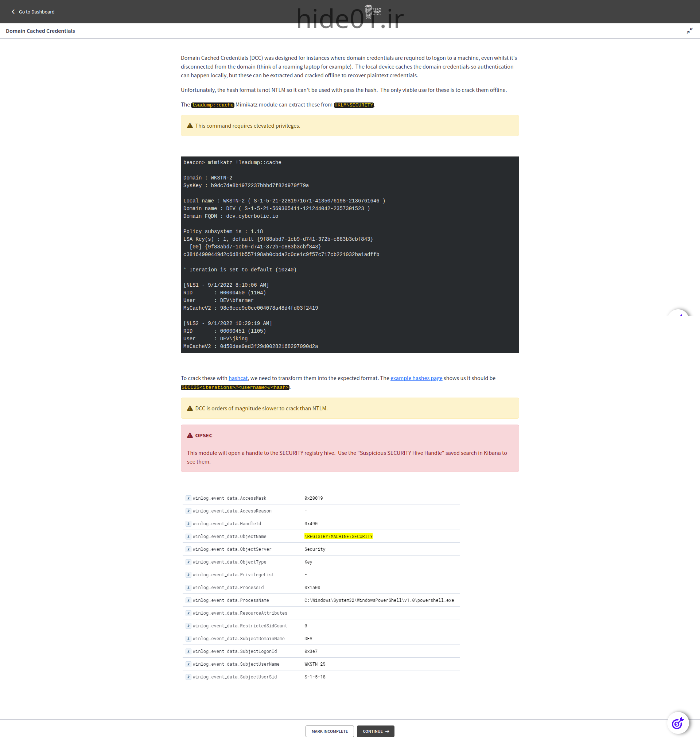Click field icon for PrivilegeList row
The width and height of the screenshot is (700, 743).
[x=188, y=575]
